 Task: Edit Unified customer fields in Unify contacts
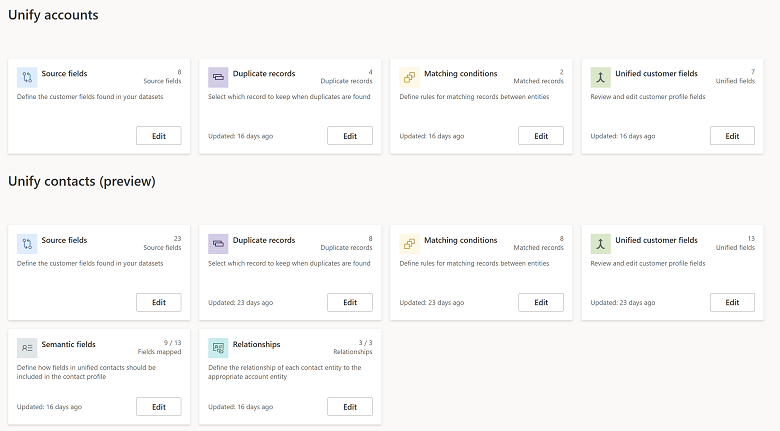coord(732,302)
